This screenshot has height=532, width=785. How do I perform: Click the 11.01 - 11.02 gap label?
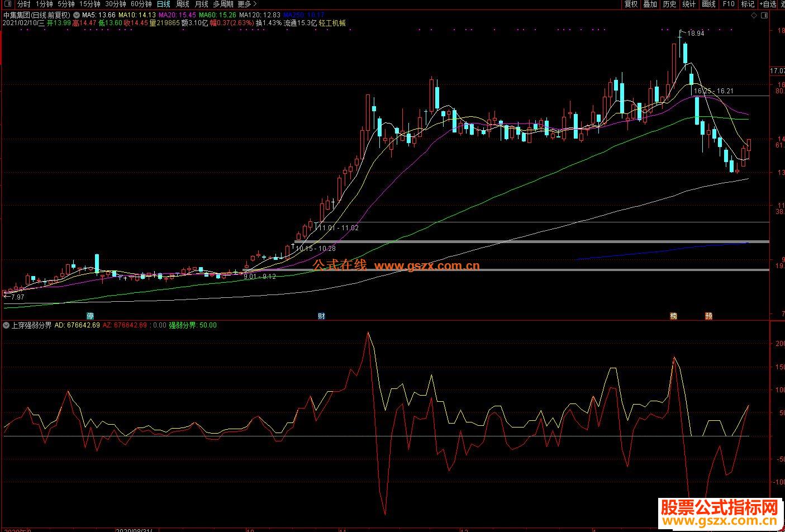pos(339,228)
